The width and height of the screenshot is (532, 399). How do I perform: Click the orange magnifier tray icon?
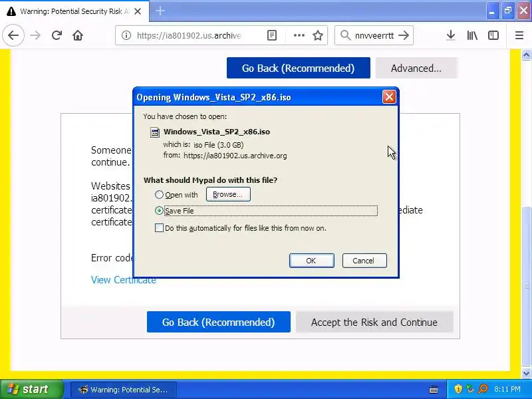tap(483, 389)
